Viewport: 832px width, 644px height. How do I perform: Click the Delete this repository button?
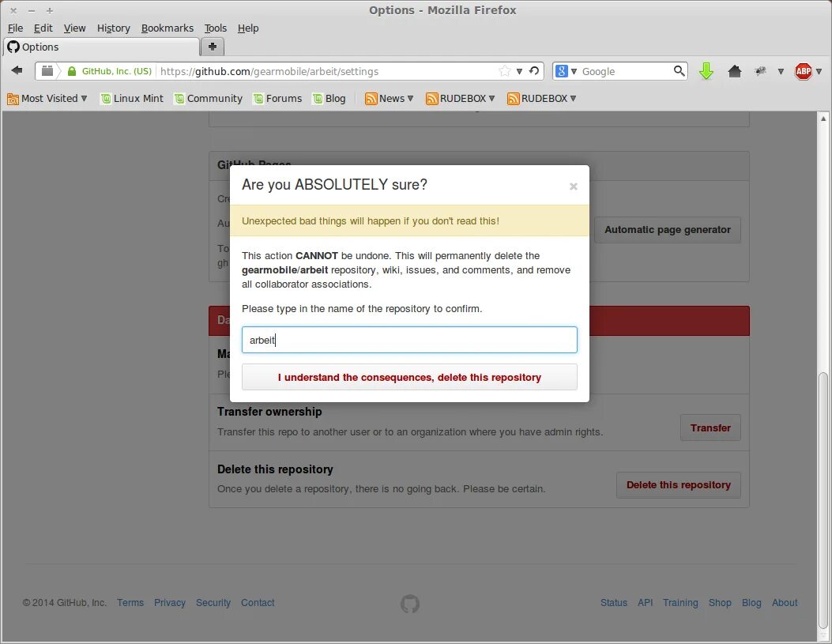pyautogui.click(x=678, y=485)
